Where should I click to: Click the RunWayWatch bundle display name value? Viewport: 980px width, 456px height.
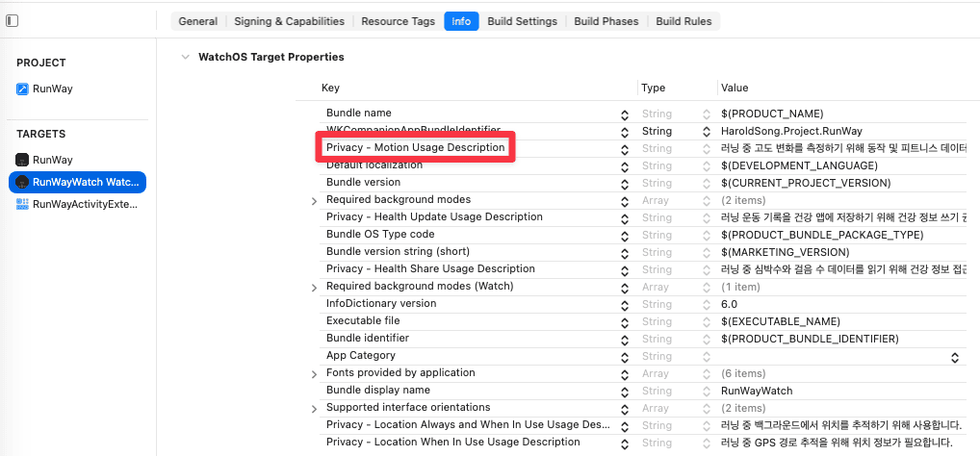757,391
